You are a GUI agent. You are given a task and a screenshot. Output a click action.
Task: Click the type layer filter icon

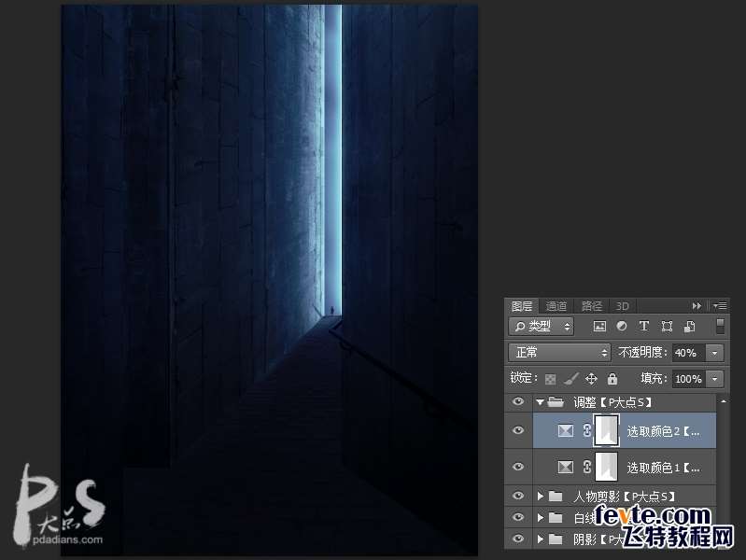coord(643,327)
